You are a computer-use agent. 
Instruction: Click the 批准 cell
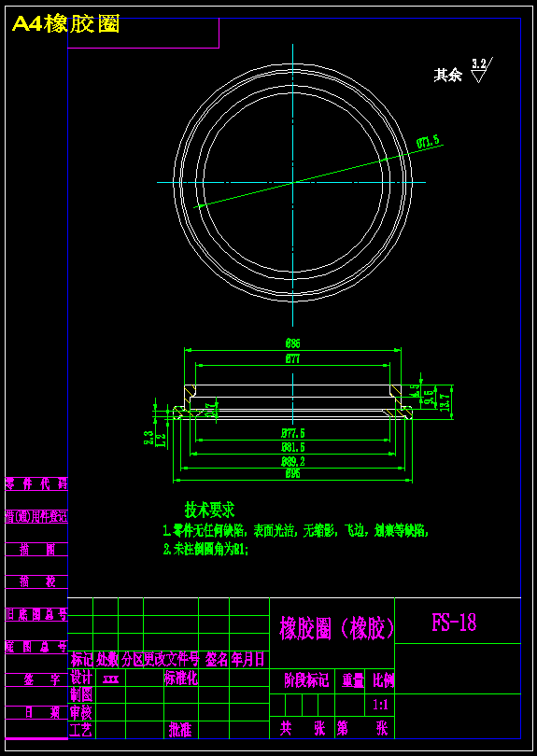point(181,730)
